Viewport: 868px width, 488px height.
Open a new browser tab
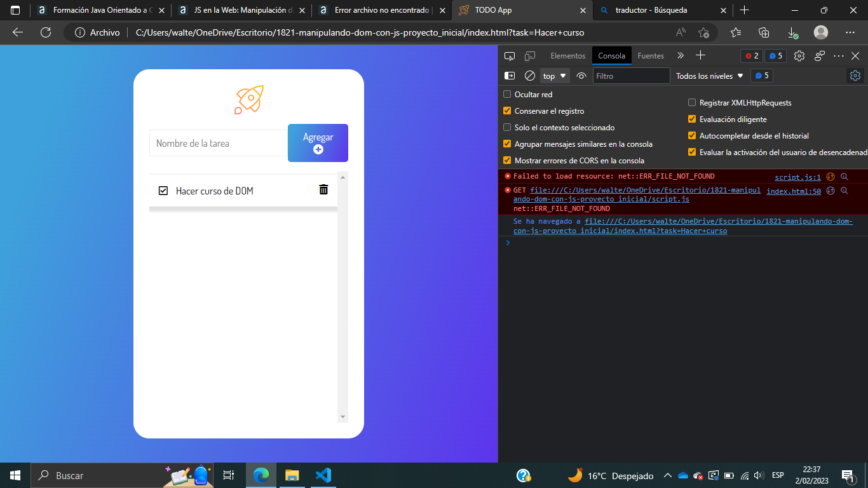pyautogui.click(x=745, y=10)
